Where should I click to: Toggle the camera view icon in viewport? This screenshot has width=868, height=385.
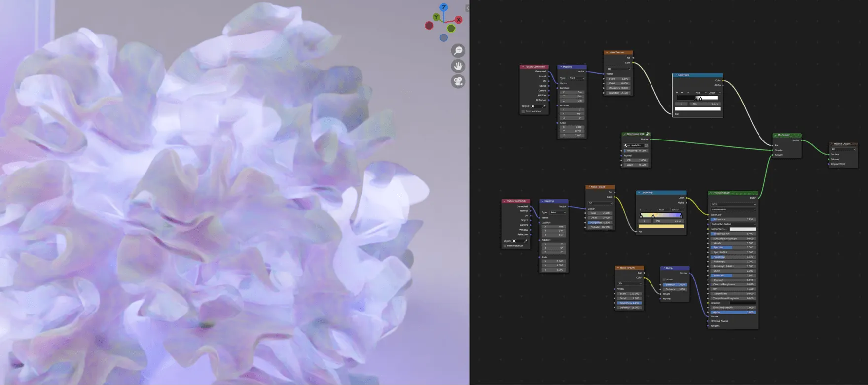click(x=458, y=81)
